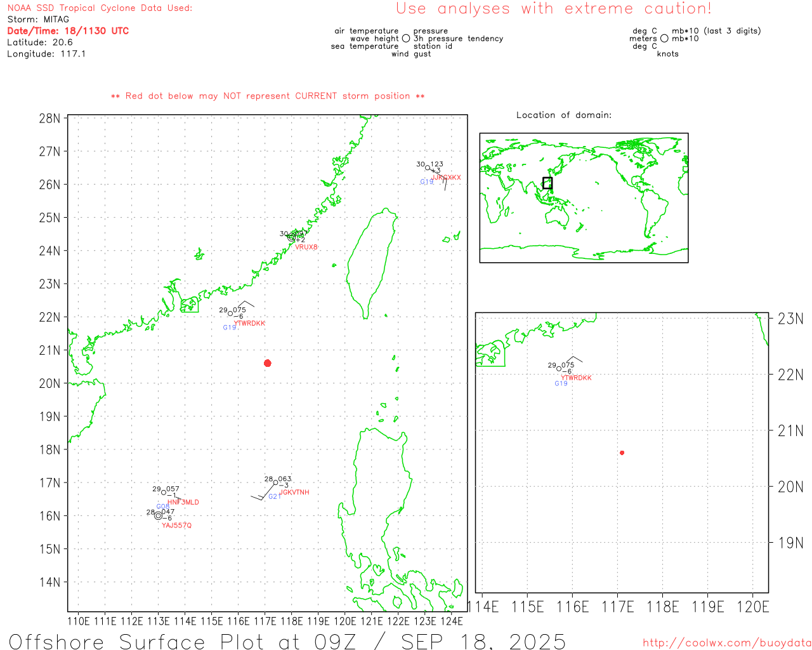Click the red station ID JJKGXKX
The width and height of the screenshot is (812, 650).
tap(447, 178)
